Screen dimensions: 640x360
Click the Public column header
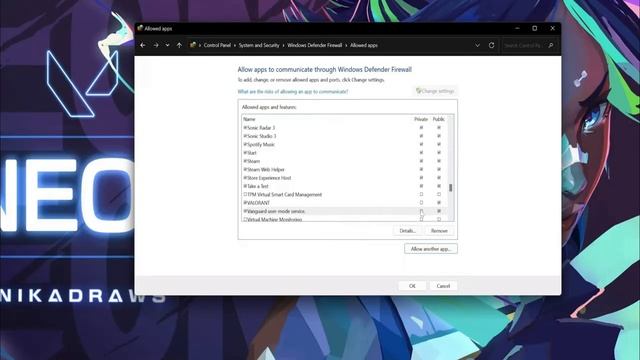coord(438,119)
